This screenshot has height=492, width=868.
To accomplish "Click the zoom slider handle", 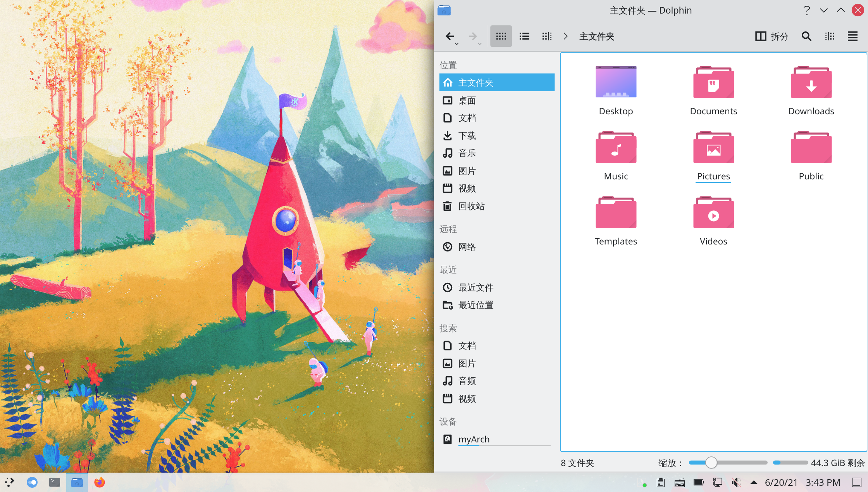I will pyautogui.click(x=711, y=463).
